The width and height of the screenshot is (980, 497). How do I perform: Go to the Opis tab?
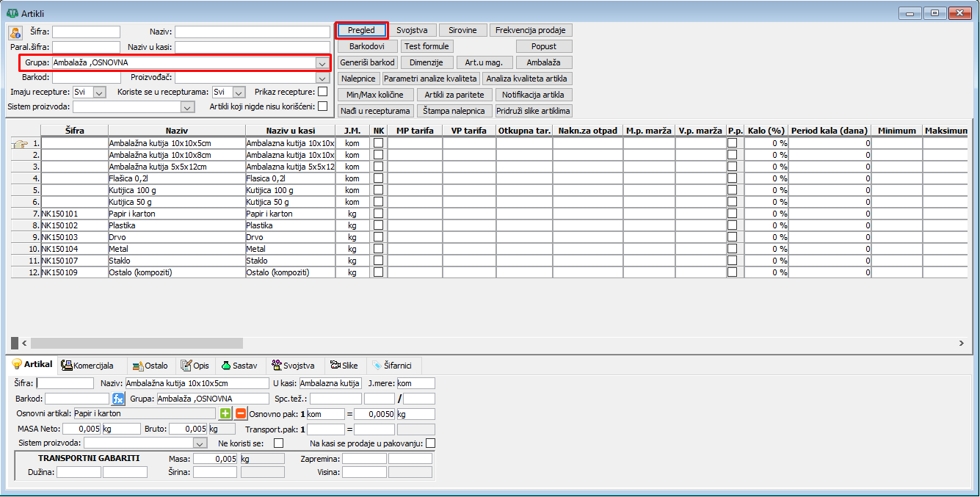195,366
